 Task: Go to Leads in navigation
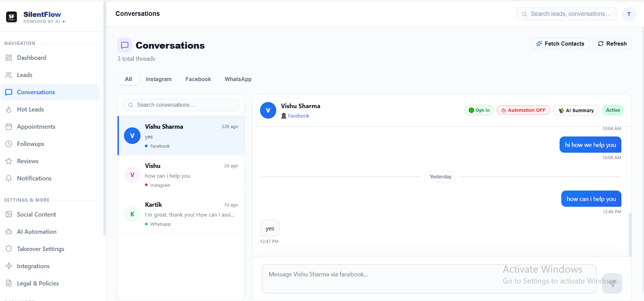click(x=50, y=75)
